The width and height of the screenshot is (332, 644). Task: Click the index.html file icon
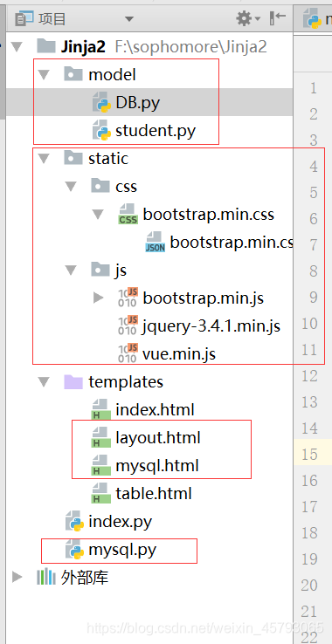click(100, 410)
